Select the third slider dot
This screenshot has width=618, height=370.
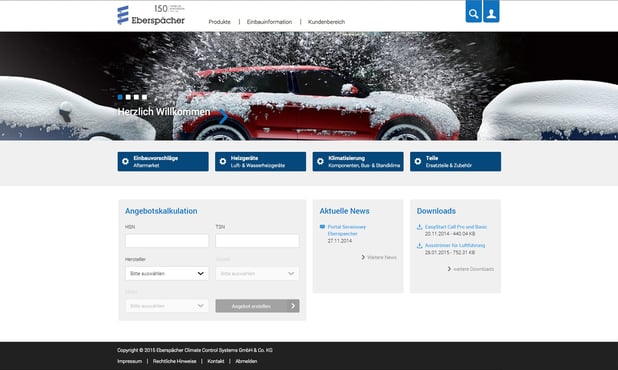[x=136, y=97]
